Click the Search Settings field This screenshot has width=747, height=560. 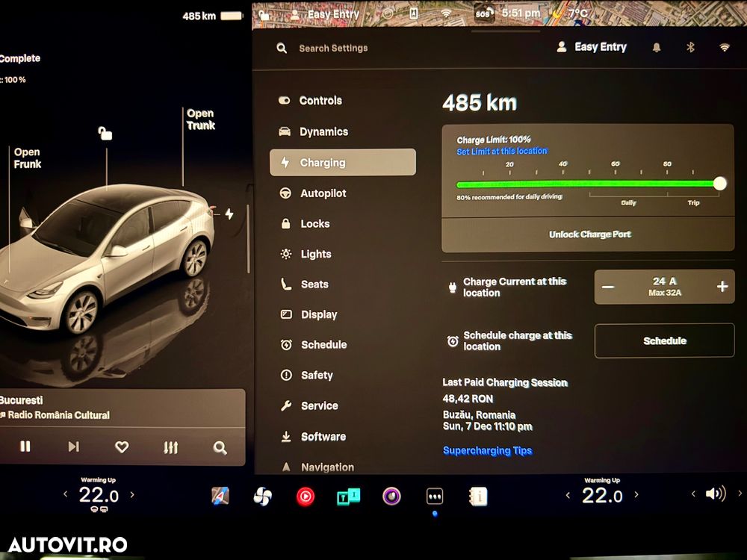(x=333, y=48)
